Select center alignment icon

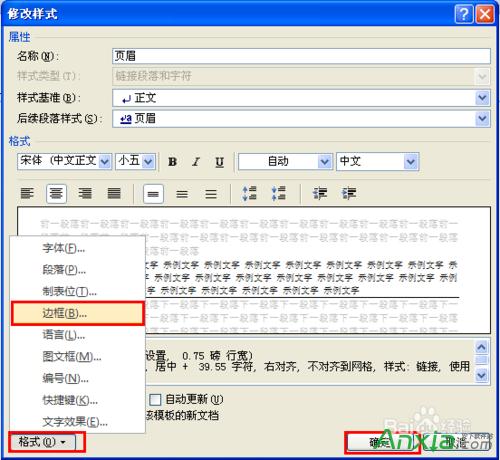click(x=56, y=193)
